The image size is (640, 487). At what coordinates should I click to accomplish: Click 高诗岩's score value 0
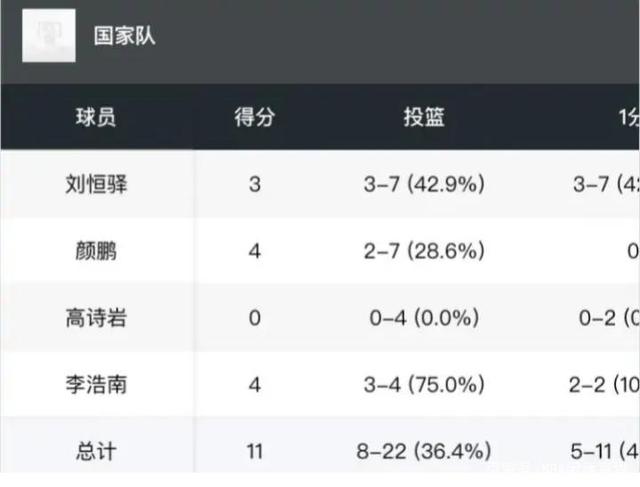coord(254,318)
